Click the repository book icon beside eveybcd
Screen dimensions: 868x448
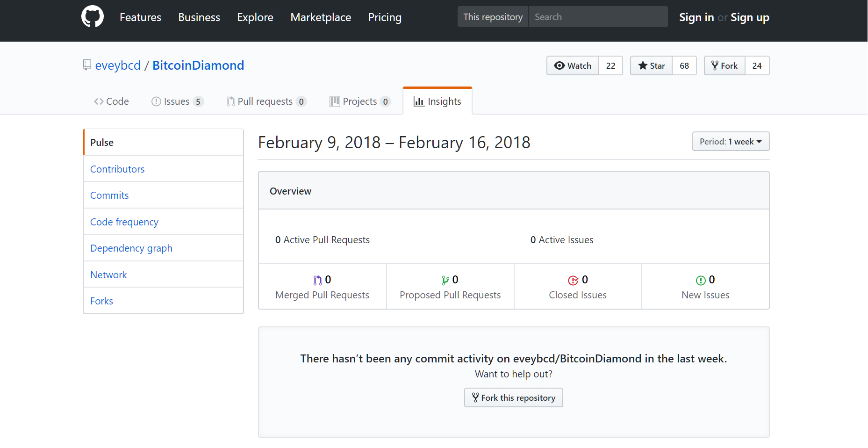[87, 65]
